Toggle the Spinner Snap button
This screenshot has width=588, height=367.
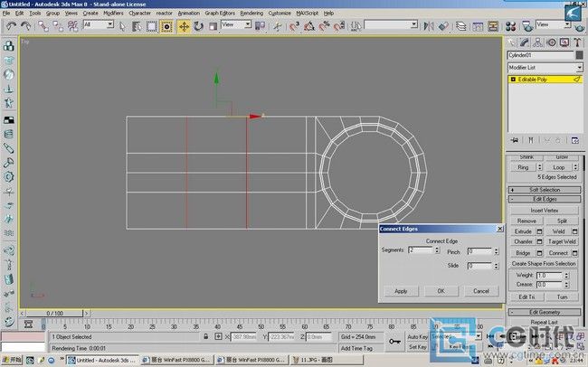tap(338, 26)
